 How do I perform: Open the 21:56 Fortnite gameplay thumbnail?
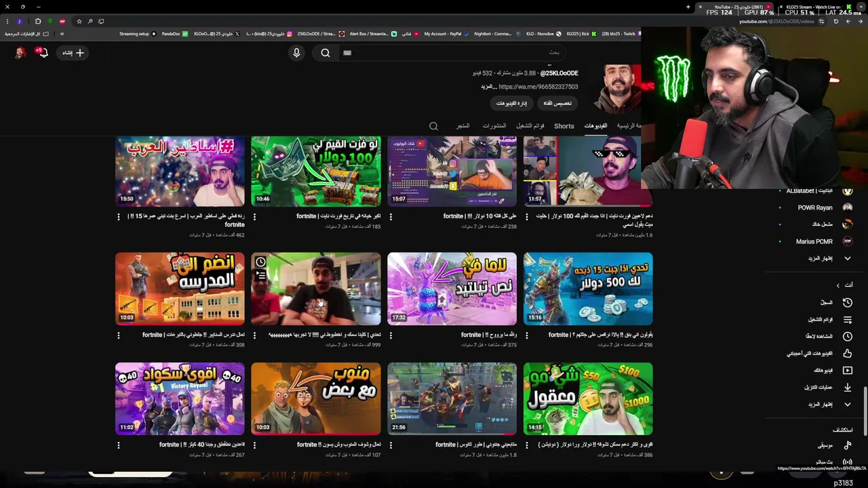[452, 399]
